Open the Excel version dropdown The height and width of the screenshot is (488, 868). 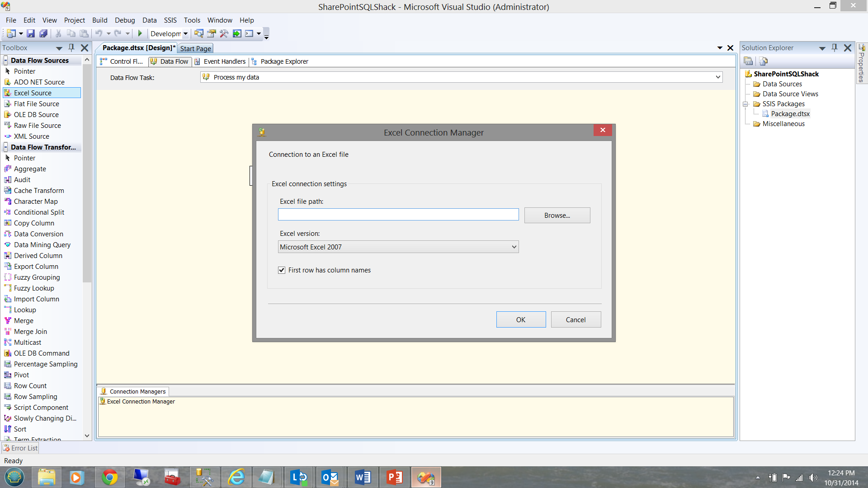coord(514,247)
